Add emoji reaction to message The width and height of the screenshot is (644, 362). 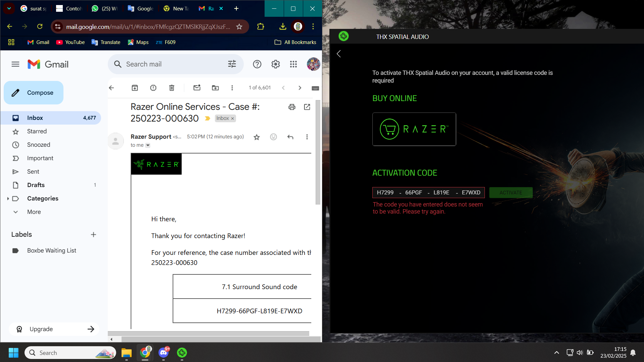[x=274, y=137]
